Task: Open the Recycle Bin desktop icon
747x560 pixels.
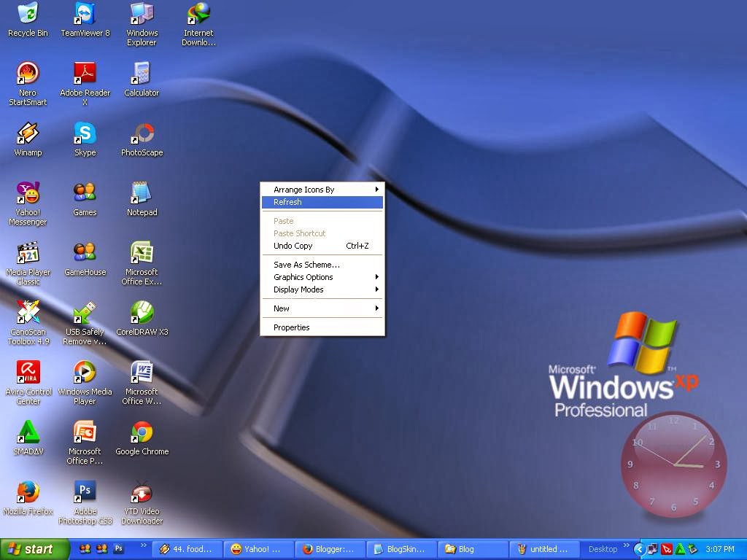Action: click(28, 20)
